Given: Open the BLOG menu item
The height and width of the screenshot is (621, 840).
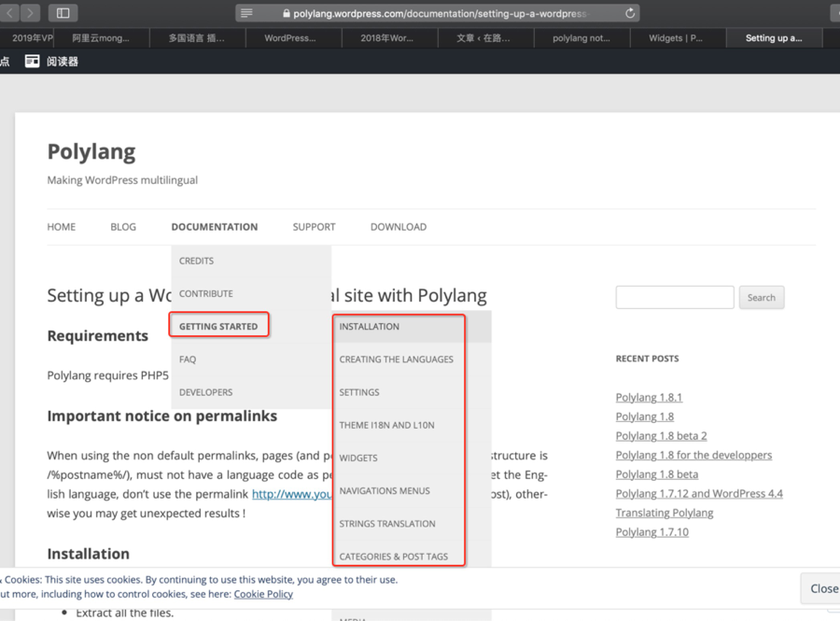Looking at the screenshot, I should 123,227.
